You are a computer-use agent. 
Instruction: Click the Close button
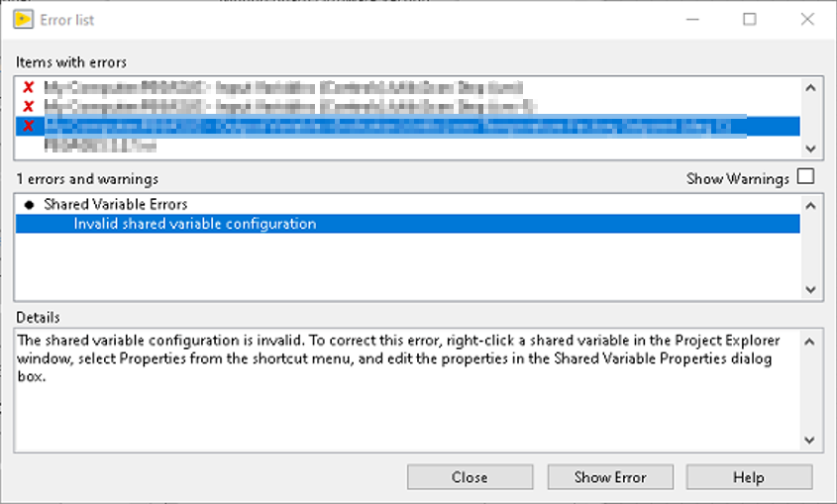[x=470, y=477]
